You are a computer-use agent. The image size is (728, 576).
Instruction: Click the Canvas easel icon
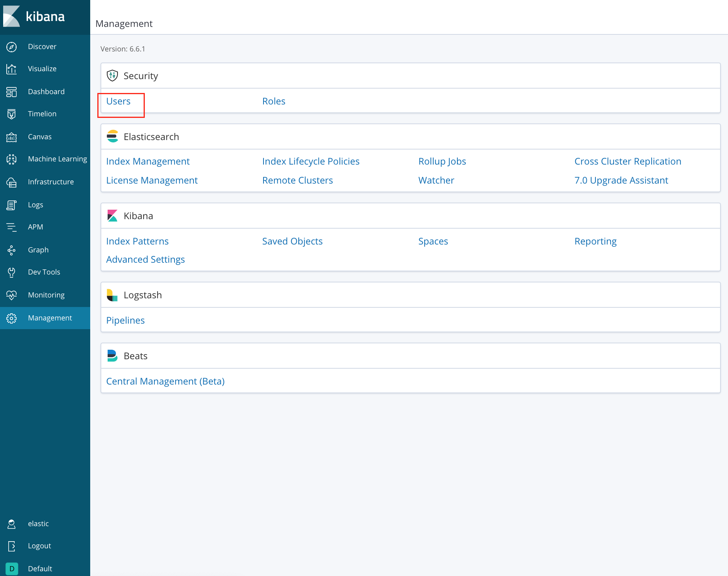click(11, 137)
